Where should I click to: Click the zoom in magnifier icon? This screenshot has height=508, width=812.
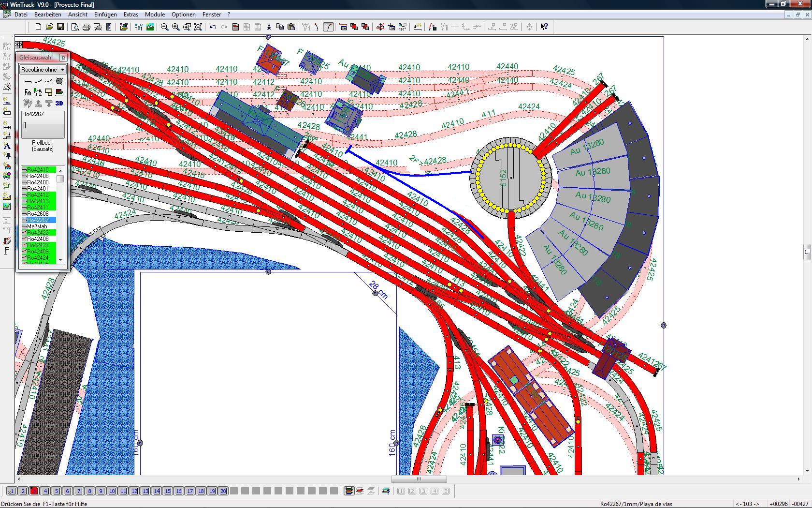(x=176, y=27)
